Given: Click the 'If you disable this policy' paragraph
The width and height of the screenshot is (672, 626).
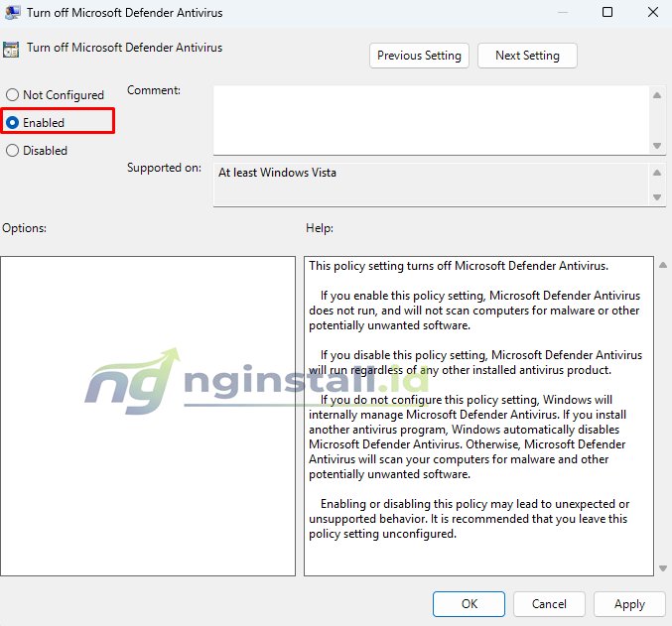Looking at the screenshot, I should pyautogui.click(x=475, y=362).
